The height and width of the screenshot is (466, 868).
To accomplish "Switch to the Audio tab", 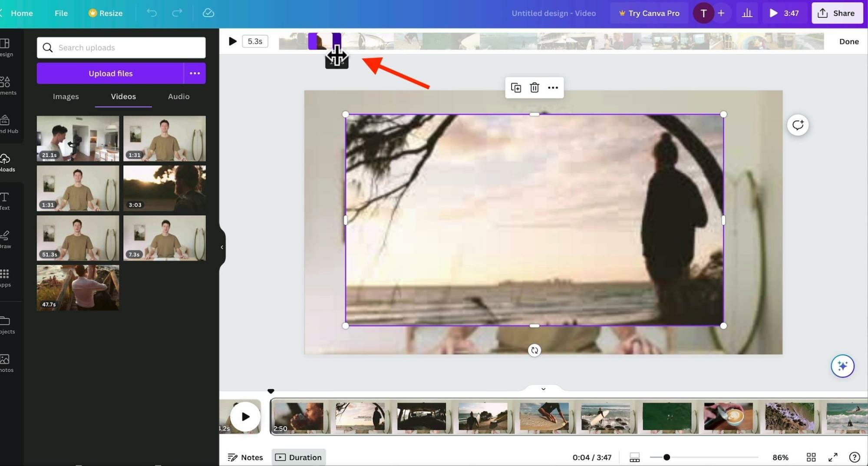I will click(178, 96).
